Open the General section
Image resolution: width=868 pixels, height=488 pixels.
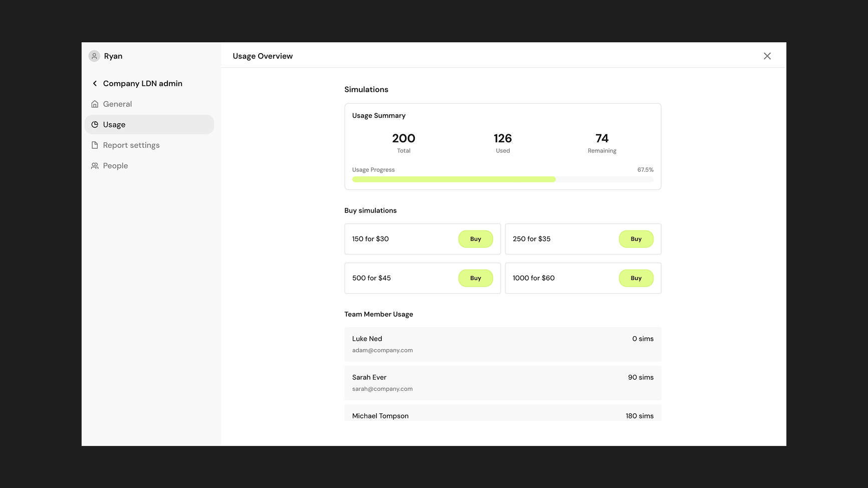pos(149,104)
